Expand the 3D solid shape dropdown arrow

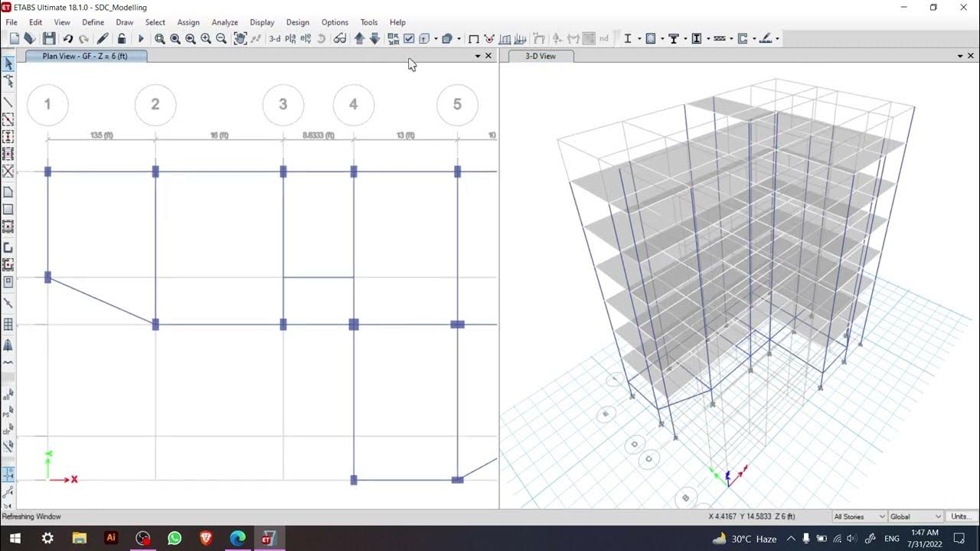[459, 38]
